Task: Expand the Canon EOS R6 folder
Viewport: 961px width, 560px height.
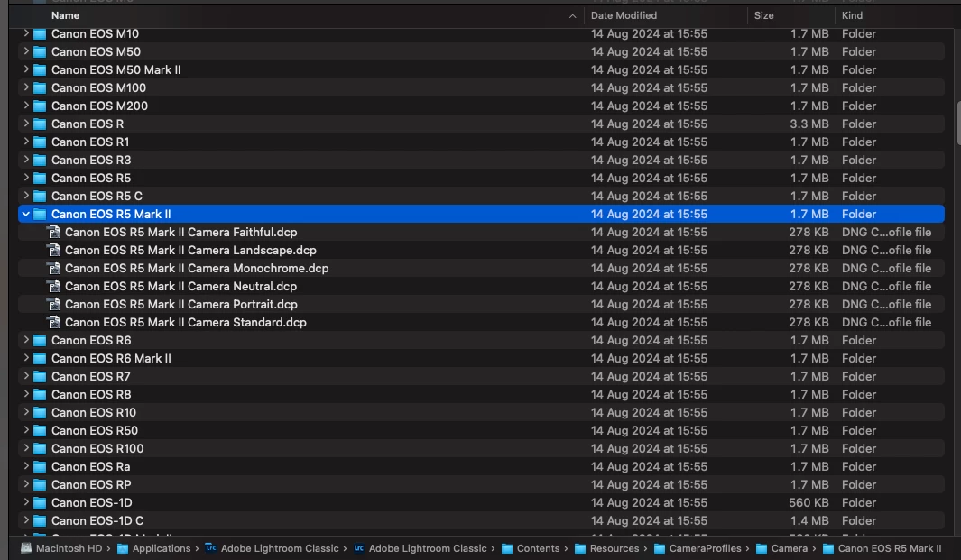Action: point(26,340)
